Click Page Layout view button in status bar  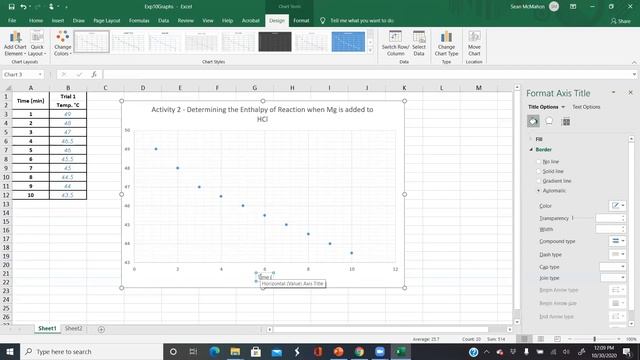point(540,339)
